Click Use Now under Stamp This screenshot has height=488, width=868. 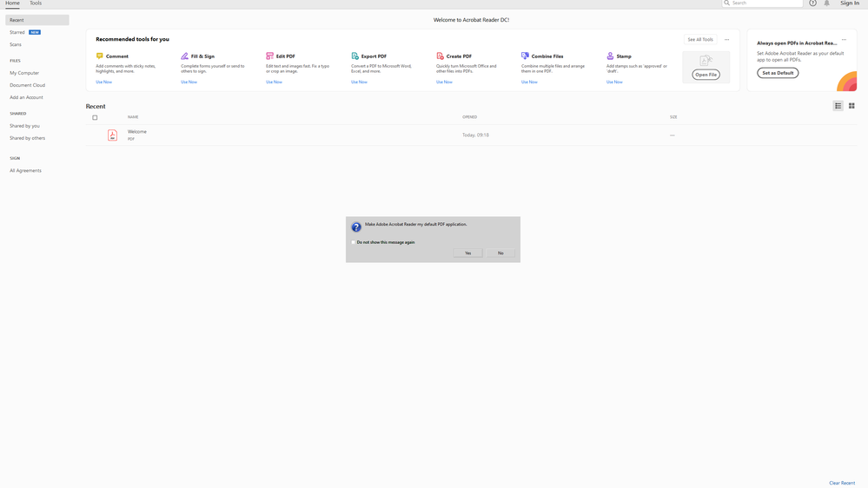coord(614,82)
